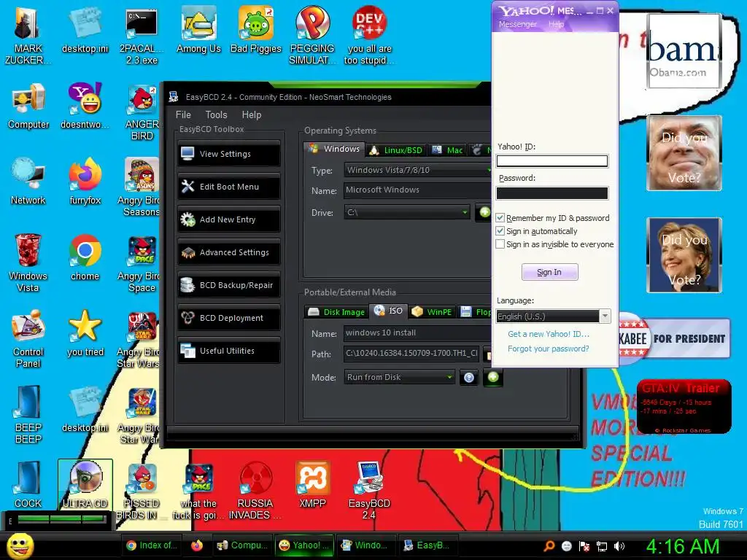
Task: Open BCD Deployment
Action: pyautogui.click(x=229, y=318)
